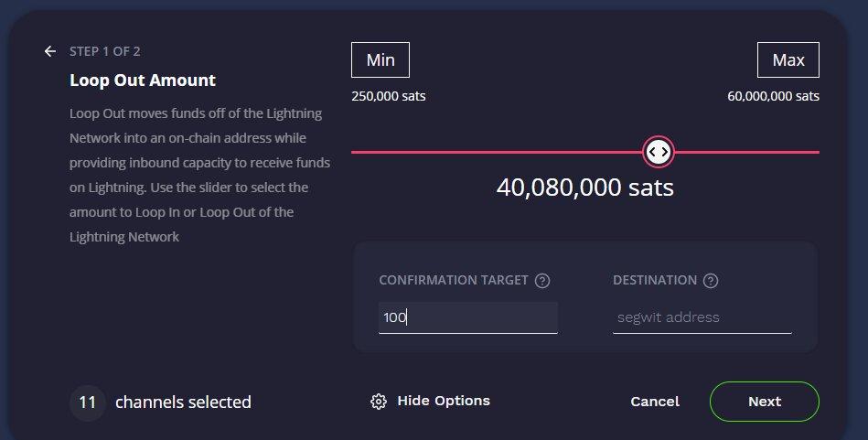The height and width of the screenshot is (440, 868).
Task: Cancel the Loop Out dialog
Action: 655,402
